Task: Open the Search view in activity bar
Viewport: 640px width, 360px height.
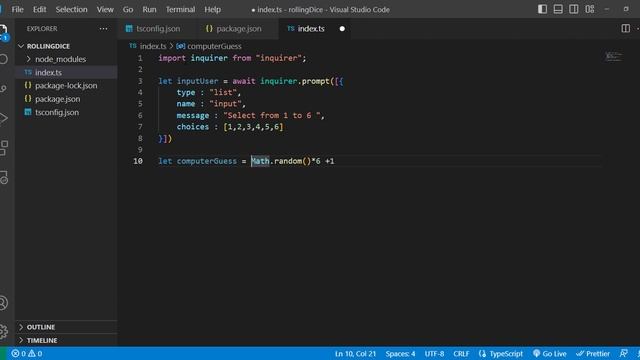Action: (3, 59)
